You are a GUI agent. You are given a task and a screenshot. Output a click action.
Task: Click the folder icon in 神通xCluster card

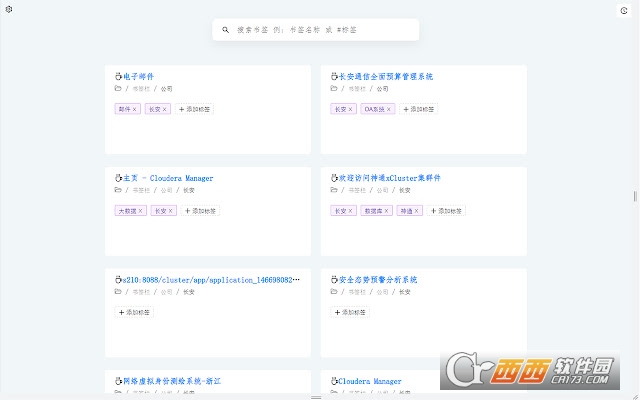tap(333, 190)
